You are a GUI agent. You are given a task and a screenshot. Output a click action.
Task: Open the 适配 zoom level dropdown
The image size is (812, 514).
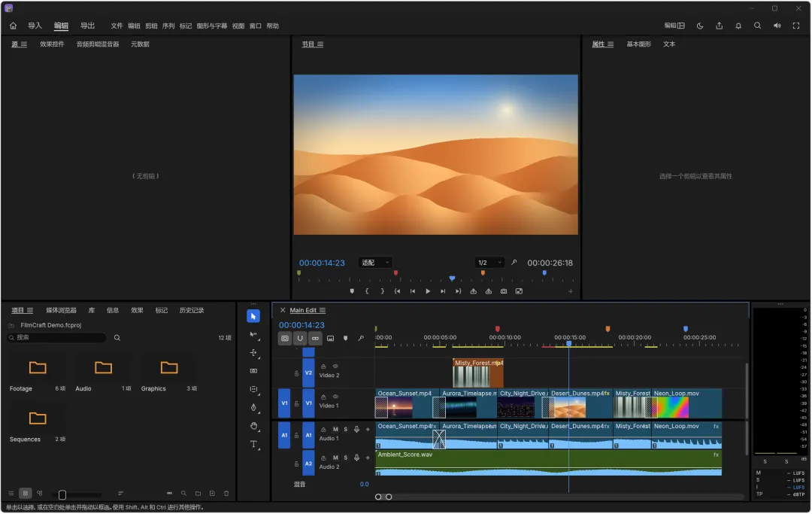[375, 263]
